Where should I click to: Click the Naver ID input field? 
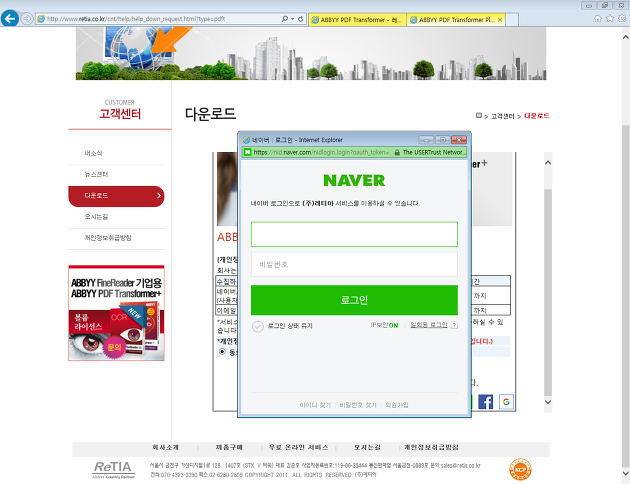pyautogui.click(x=354, y=234)
